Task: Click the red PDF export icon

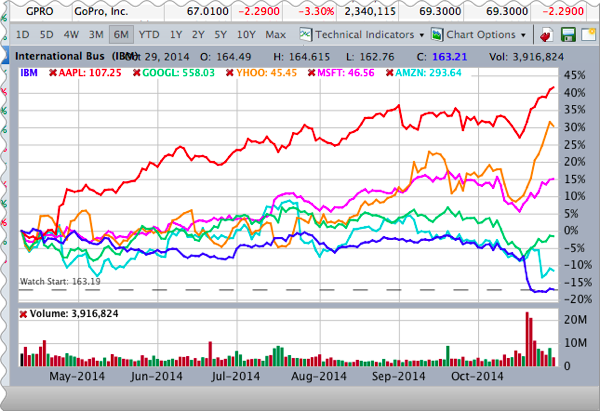Action: coord(546,35)
